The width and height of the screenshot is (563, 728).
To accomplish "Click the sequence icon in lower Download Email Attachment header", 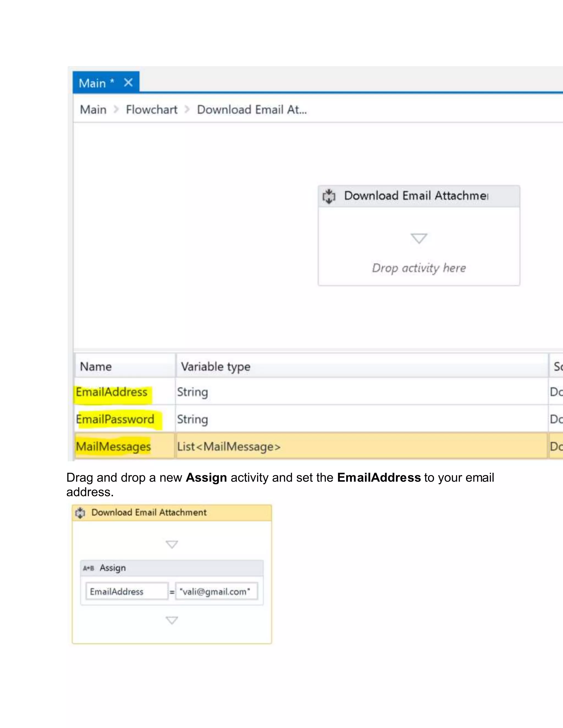I will (x=80, y=513).
